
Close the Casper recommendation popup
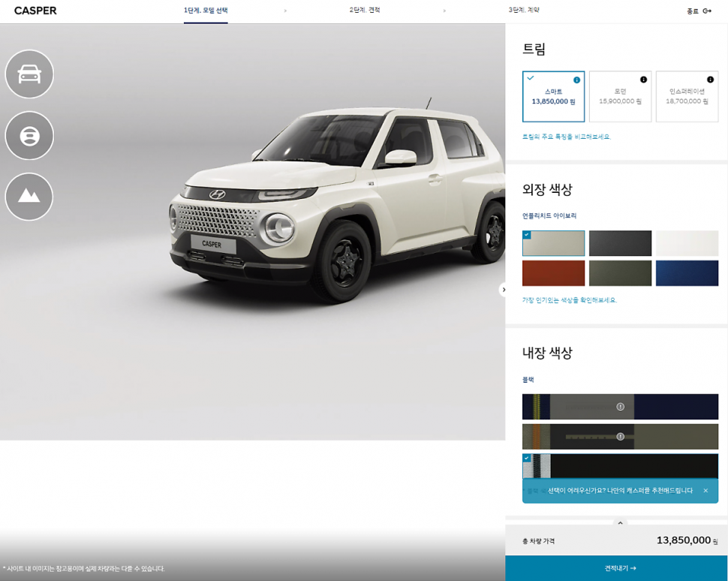pos(705,491)
